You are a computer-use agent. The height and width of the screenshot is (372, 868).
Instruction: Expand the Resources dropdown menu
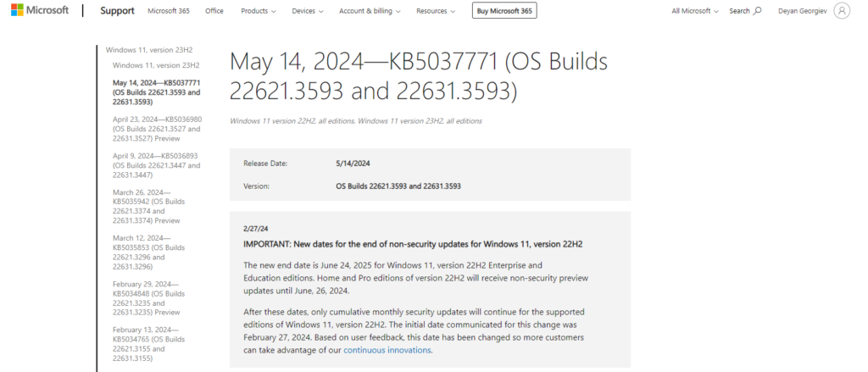point(436,11)
